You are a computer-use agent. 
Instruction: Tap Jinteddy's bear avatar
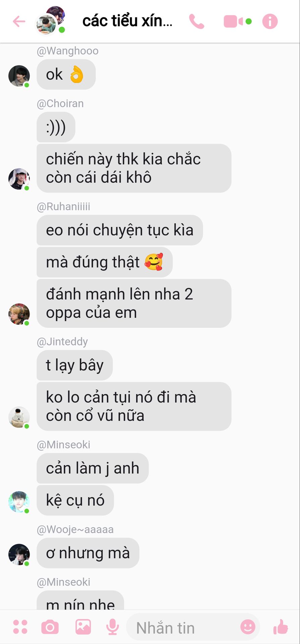(19, 417)
